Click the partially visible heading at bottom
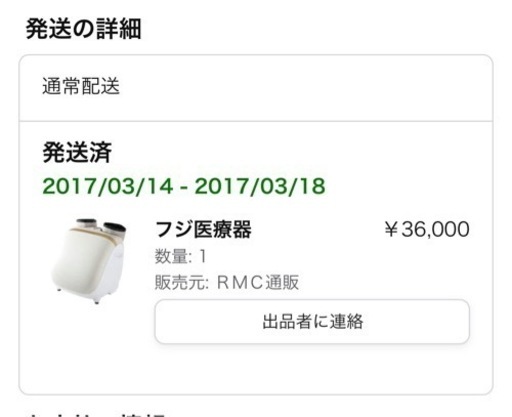Image resolution: width=512 pixels, height=417 pixels. [95, 414]
